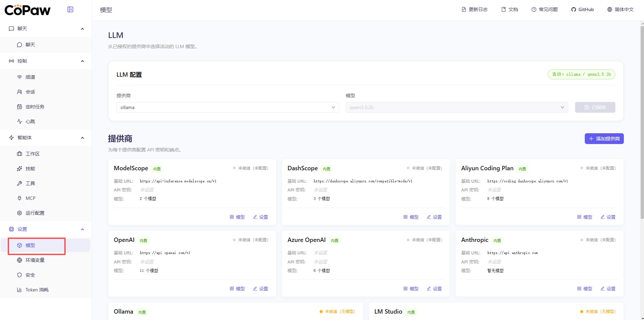Open the 环境变量 environment variables page

[35, 260]
